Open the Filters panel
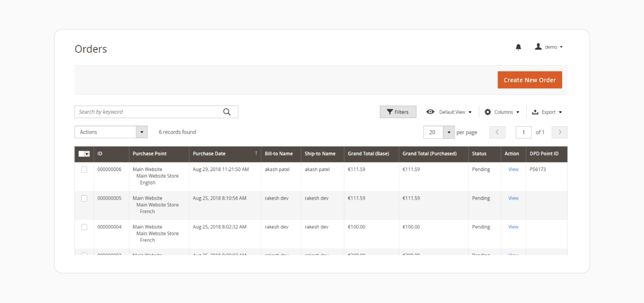The image size is (644, 303). [398, 112]
